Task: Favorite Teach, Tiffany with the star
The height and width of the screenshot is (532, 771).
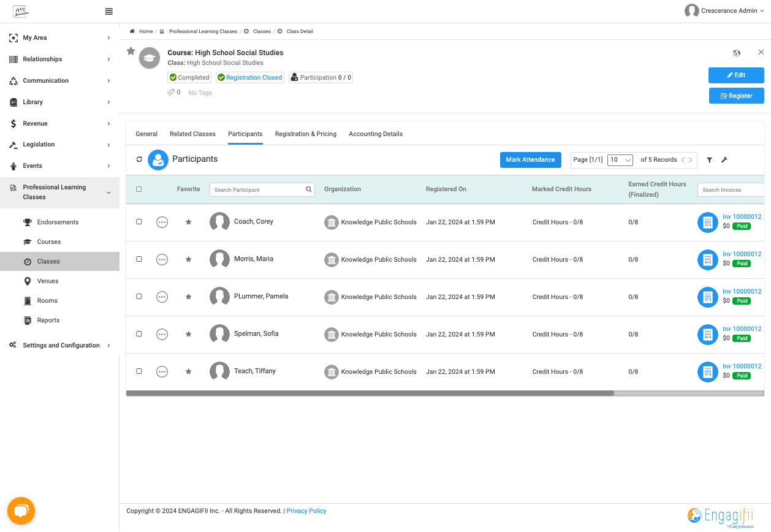Action: [x=189, y=371]
